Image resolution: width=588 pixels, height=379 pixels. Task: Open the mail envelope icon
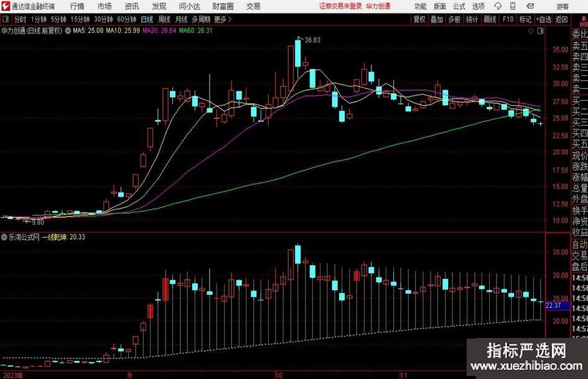point(530,6)
